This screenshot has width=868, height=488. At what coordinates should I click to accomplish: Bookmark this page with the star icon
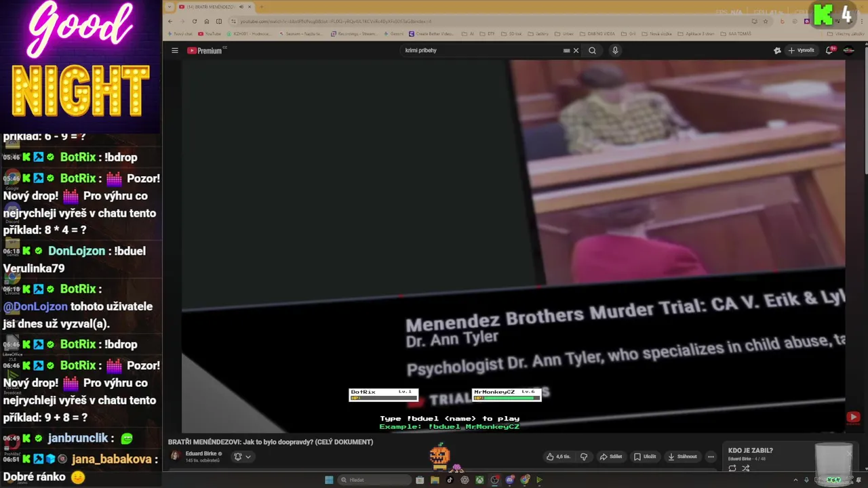pyautogui.click(x=767, y=21)
